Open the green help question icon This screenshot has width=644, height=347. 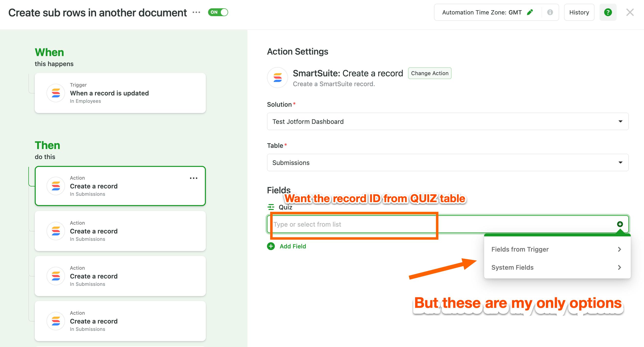point(608,12)
